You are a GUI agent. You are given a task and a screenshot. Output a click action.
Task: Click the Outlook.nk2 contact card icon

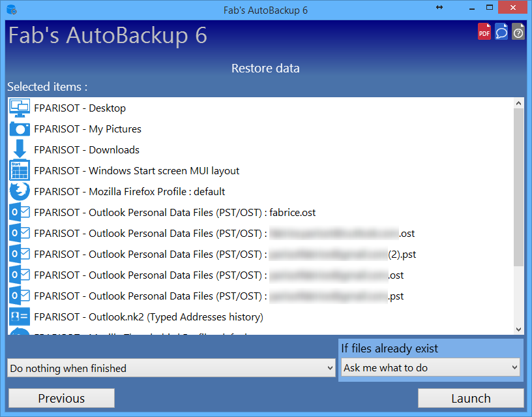click(20, 317)
